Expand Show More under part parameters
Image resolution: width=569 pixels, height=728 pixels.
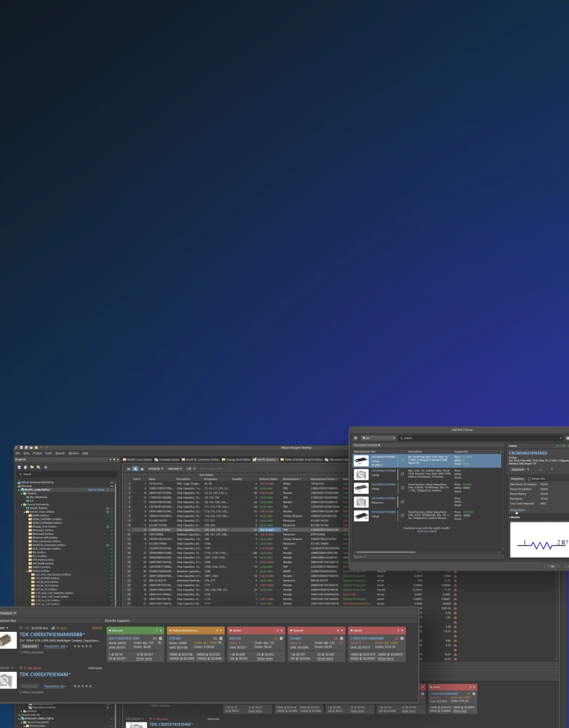[x=517, y=510]
